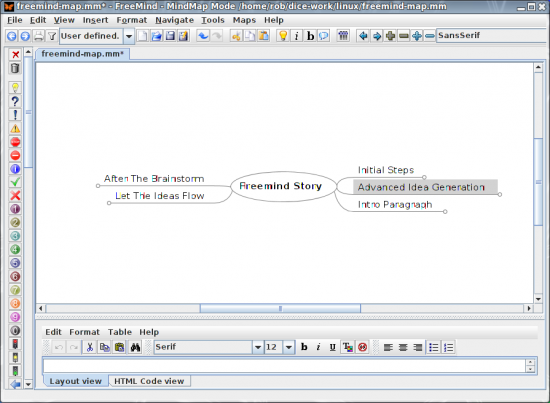The height and width of the screenshot is (403, 550).
Task: Click the trash can remove all icons
Action: point(15,68)
